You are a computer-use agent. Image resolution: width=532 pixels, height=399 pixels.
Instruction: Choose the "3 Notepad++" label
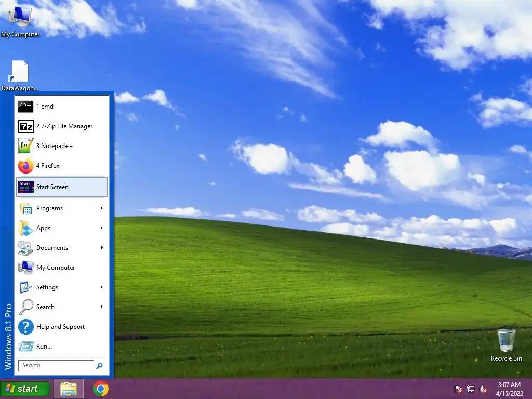click(55, 146)
